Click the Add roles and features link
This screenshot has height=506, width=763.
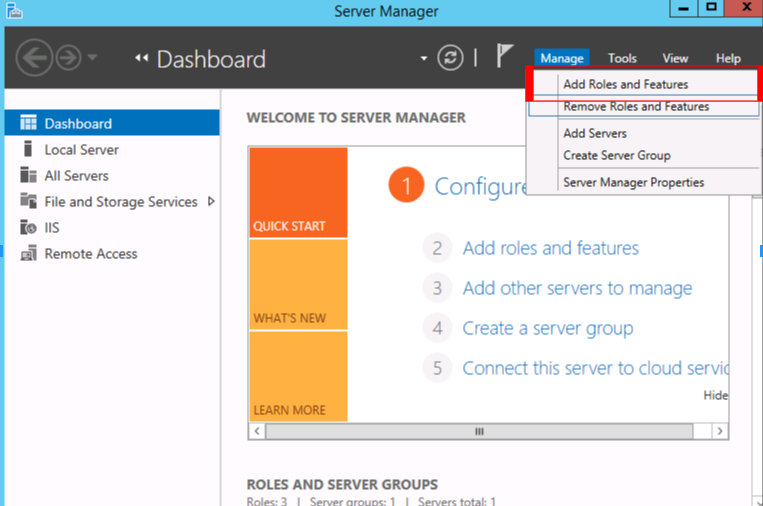pyautogui.click(x=550, y=248)
